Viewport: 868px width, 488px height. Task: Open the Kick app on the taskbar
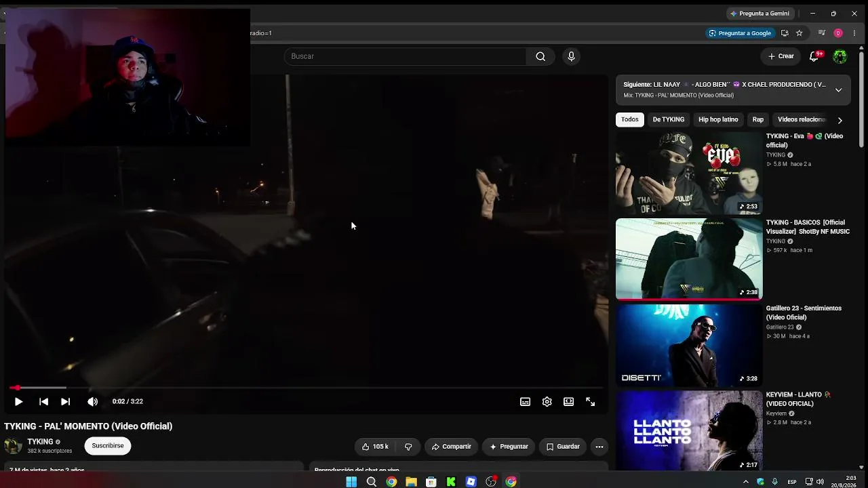pos(451,482)
